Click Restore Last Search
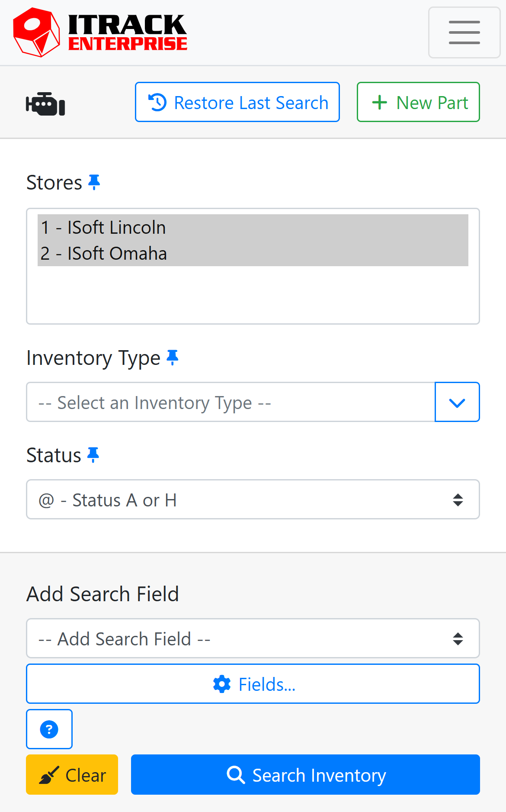The image size is (506, 812). coord(237,102)
